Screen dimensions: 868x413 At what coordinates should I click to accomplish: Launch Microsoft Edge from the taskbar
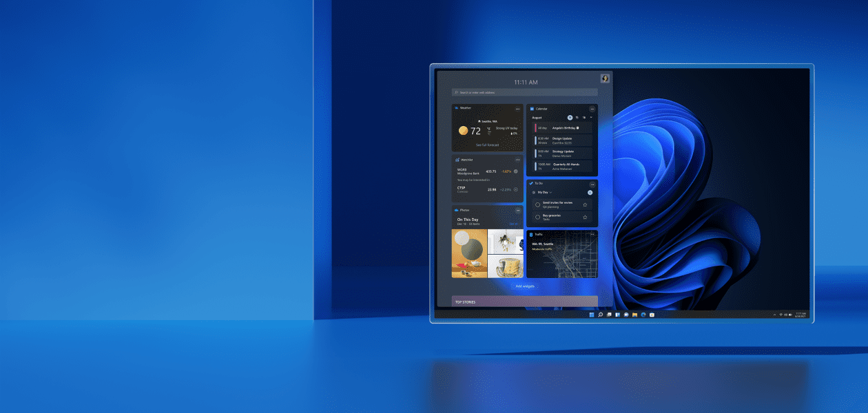pyautogui.click(x=643, y=315)
